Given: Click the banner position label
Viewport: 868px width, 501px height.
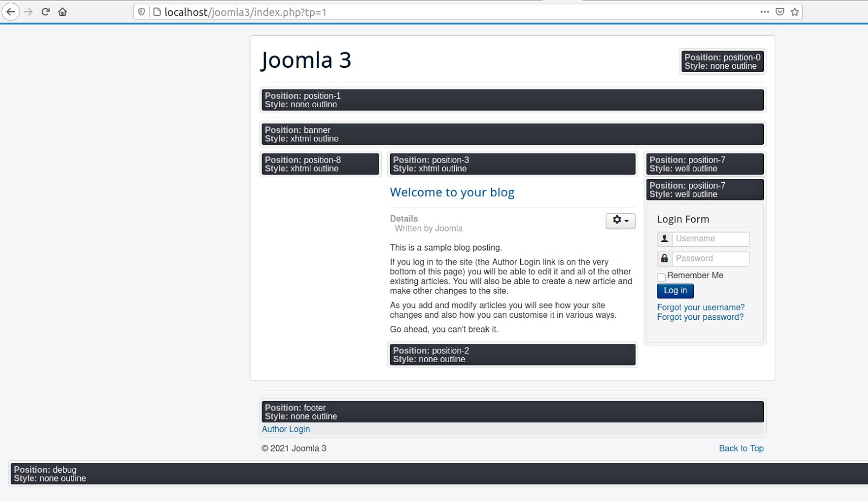Looking at the screenshot, I should [x=513, y=134].
